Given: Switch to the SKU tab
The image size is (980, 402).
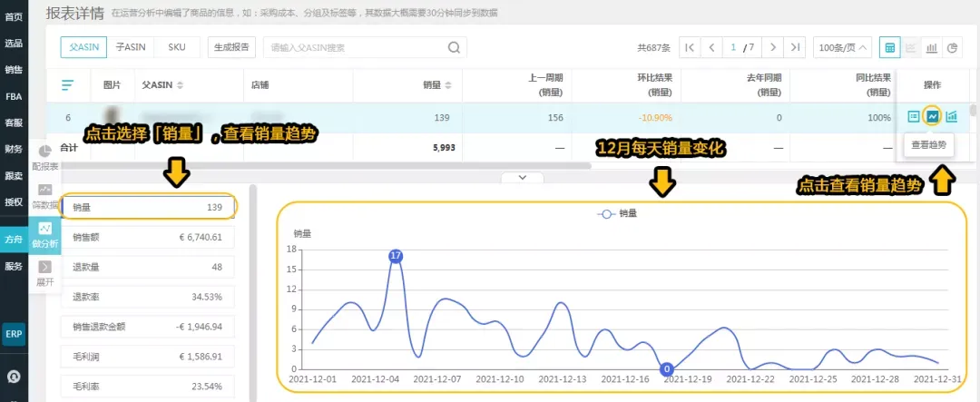Looking at the screenshot, I should pos(177,47).
